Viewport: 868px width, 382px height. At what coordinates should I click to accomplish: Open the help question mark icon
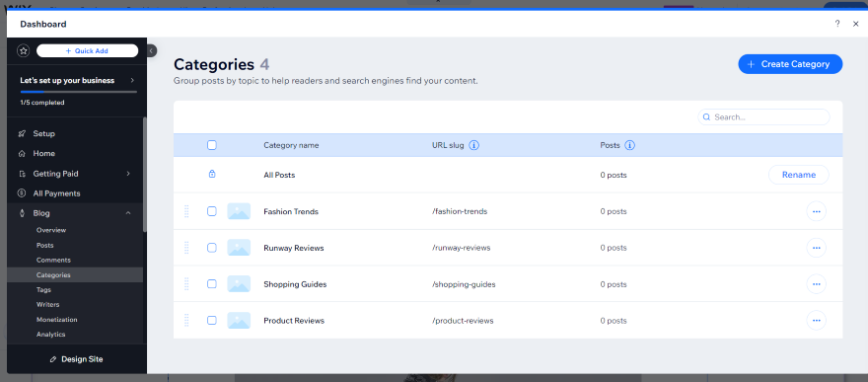tap(837, 24)
